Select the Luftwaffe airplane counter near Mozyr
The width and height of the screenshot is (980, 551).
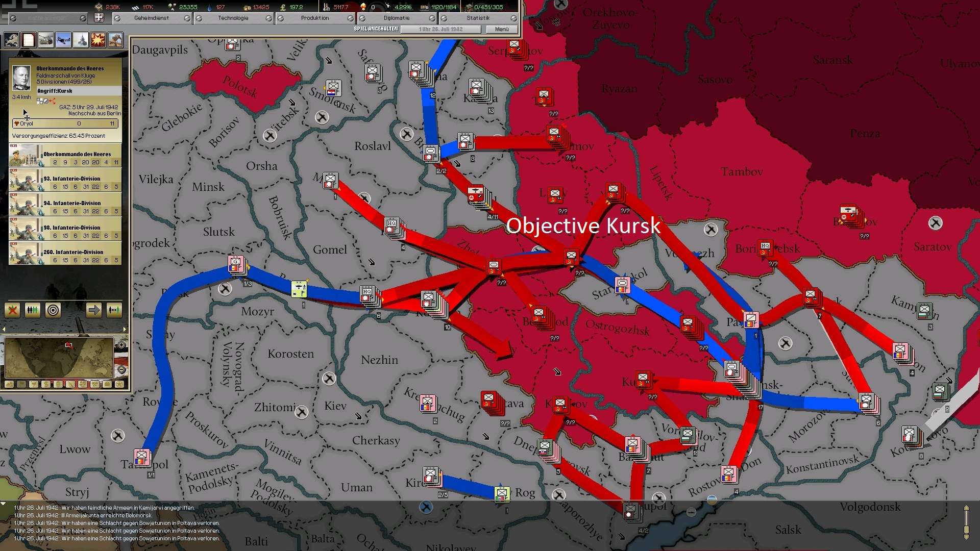[299, 288]
